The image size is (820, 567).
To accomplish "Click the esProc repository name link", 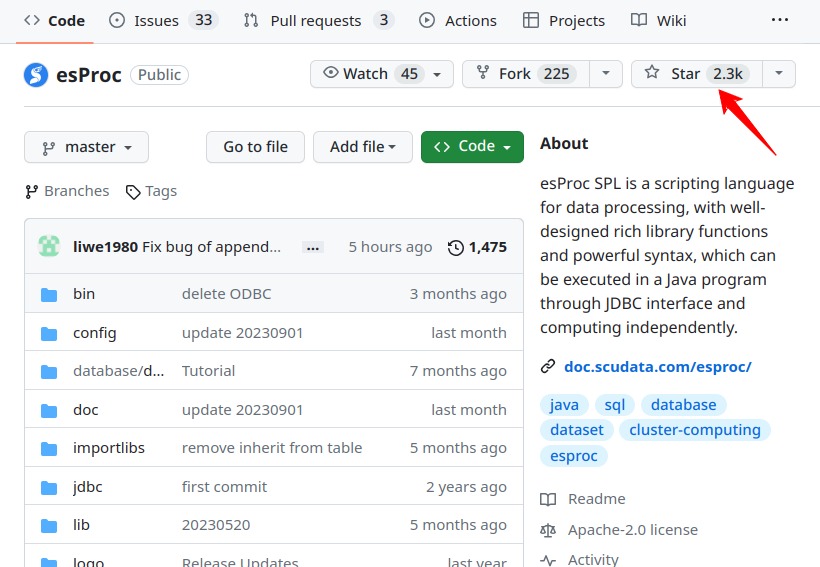I will point(89,75).
